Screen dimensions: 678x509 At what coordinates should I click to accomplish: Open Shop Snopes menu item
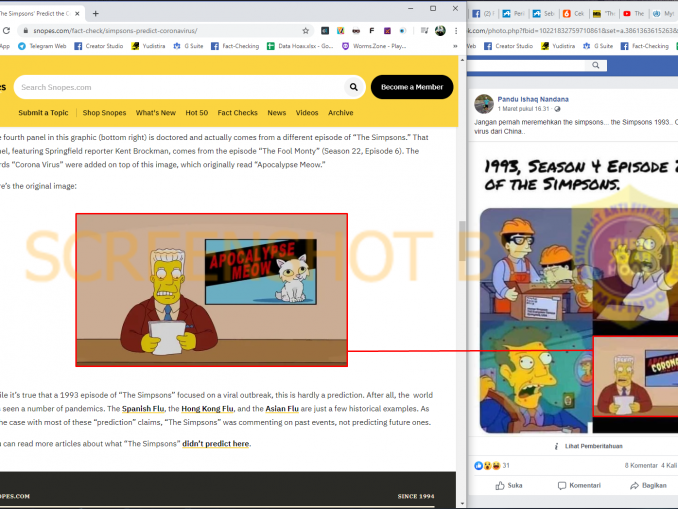coord(104,112)
